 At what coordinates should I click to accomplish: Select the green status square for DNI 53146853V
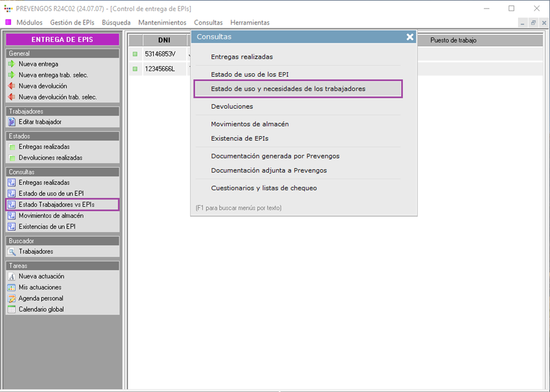click(x=135, y=54)
